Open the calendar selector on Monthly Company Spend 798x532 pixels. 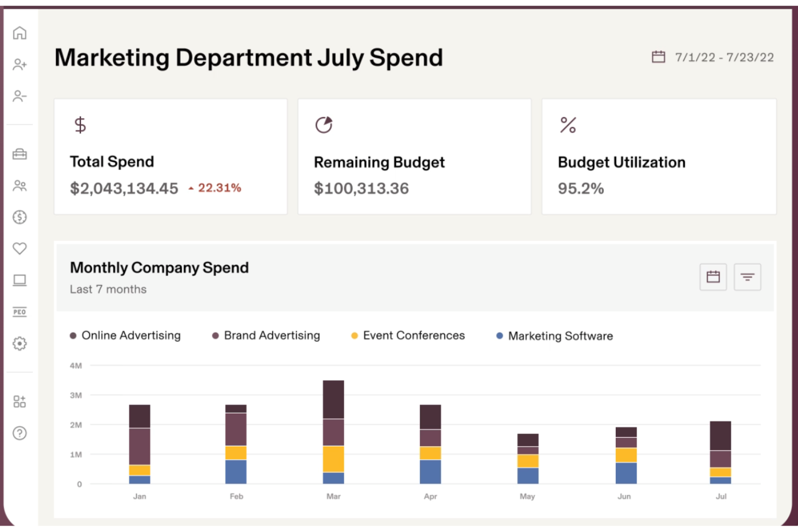click(713, 277)
